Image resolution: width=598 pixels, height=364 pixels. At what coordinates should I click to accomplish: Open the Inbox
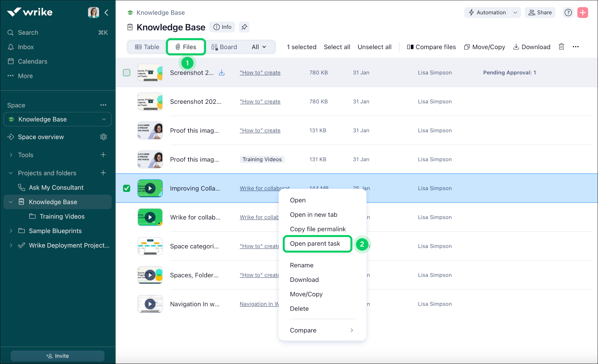pos(26,47)
